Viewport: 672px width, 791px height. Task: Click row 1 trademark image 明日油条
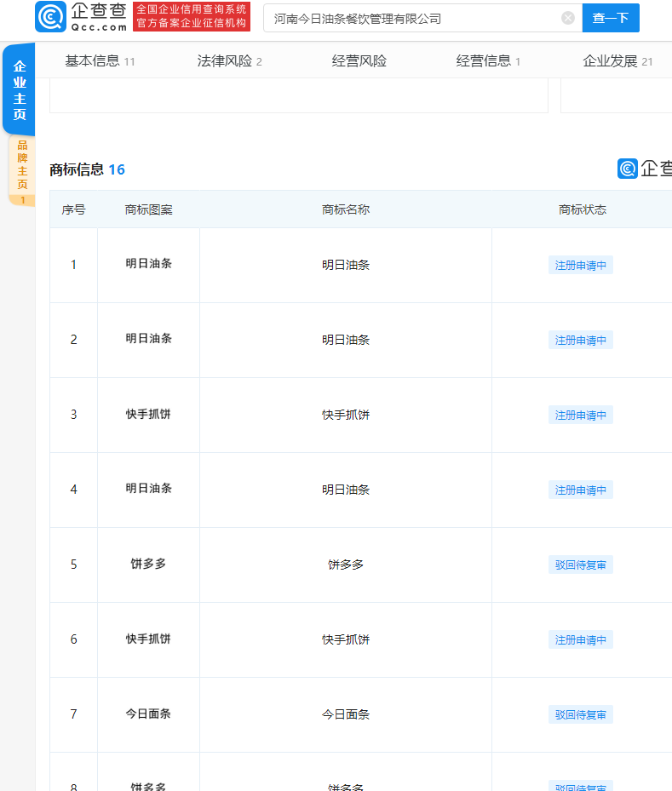(x=149, y=263)
